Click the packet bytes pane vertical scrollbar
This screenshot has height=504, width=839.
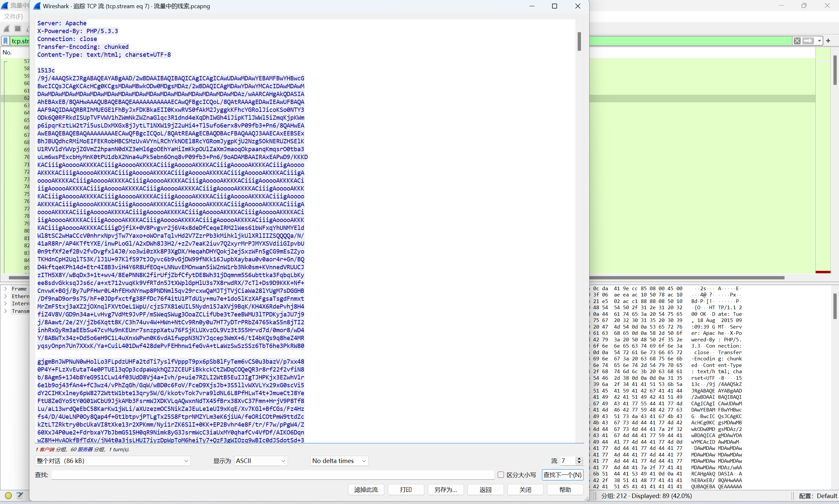tap(835, 306)
